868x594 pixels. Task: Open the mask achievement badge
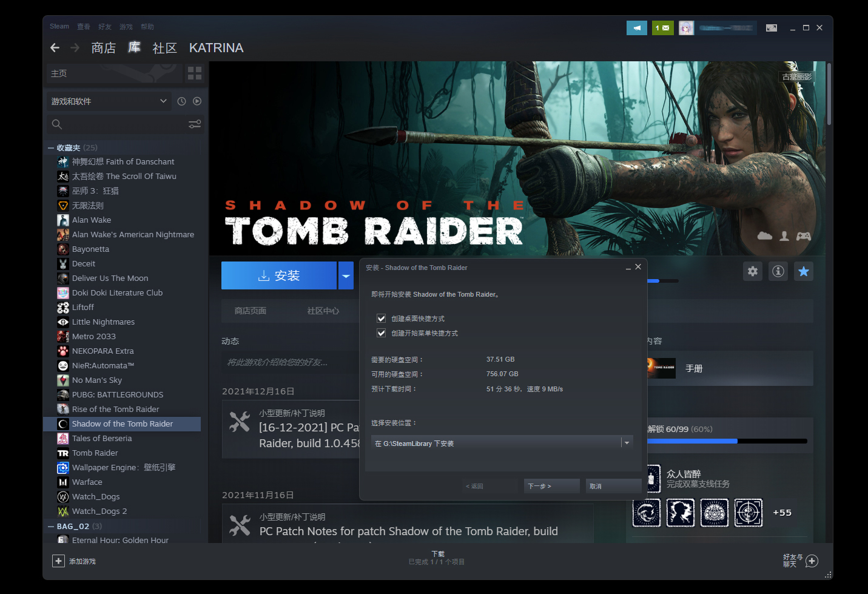(715, 513)
